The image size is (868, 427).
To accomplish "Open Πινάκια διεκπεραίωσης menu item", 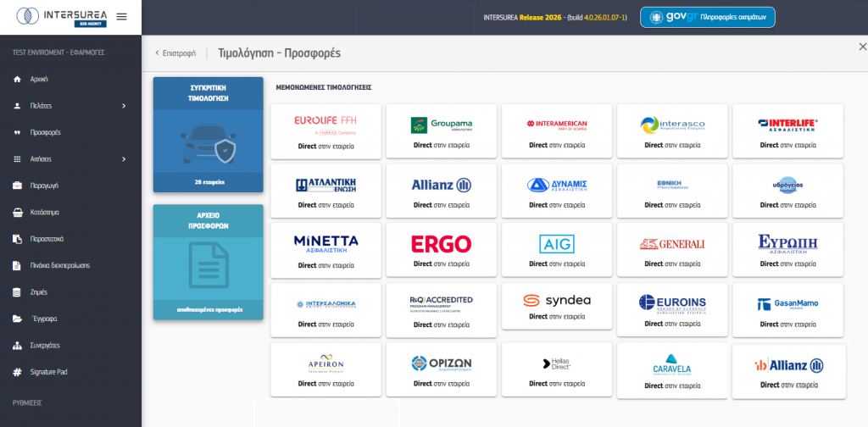I will point(59,265).
